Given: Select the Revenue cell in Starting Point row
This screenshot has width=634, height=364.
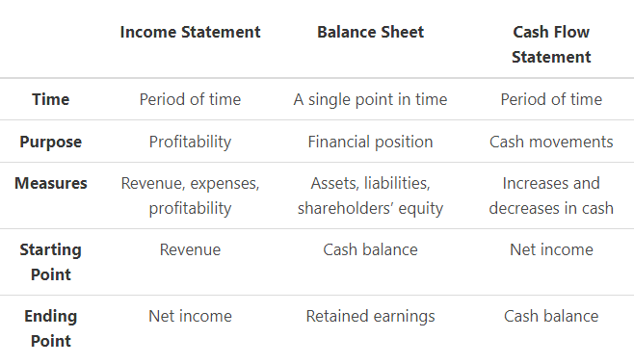Looking at the screenshot, I should pyautogui.click(x=190, y=249).
